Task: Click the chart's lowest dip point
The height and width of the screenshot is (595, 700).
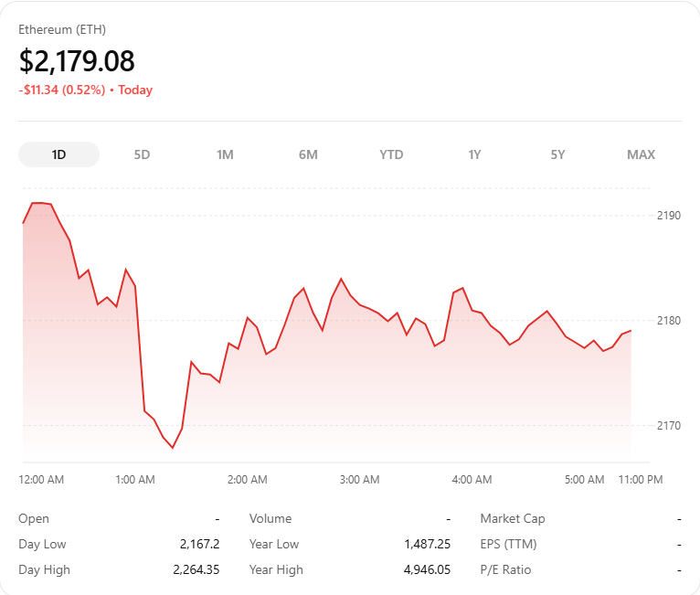Action: click(x=172, y=448)
